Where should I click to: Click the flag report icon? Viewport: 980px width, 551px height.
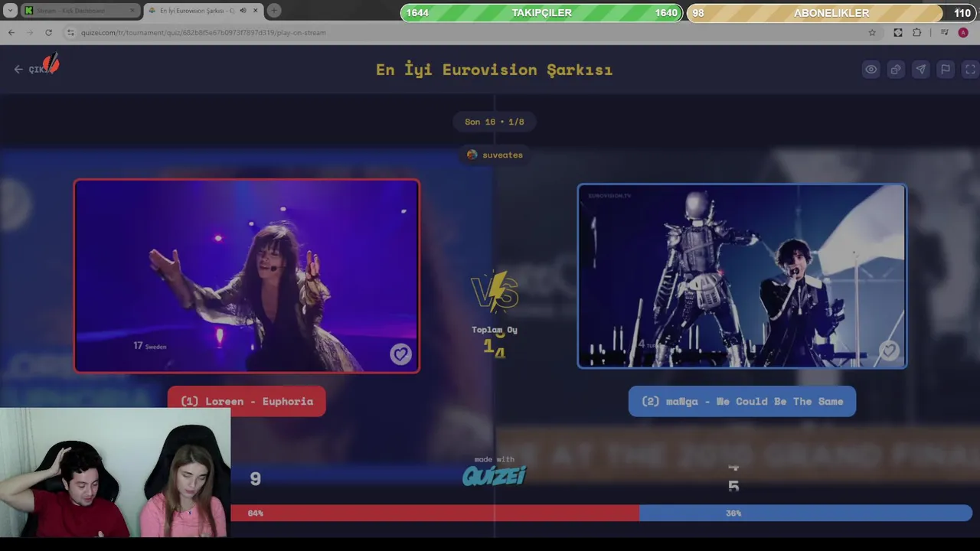(946, 70)
